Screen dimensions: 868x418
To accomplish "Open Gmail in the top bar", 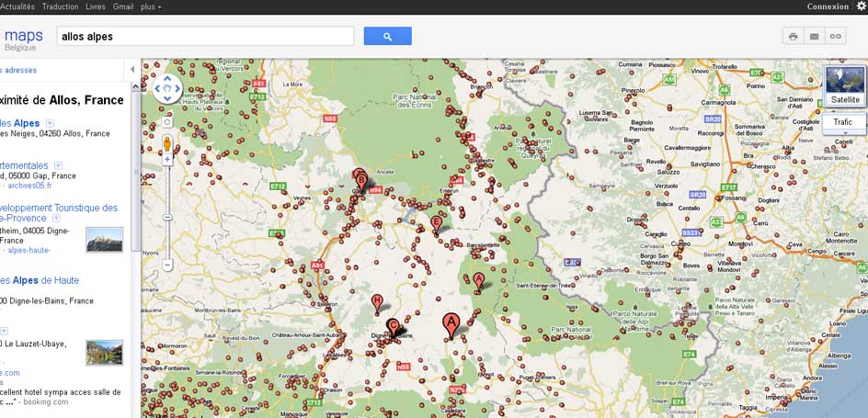I will [123, 6].
